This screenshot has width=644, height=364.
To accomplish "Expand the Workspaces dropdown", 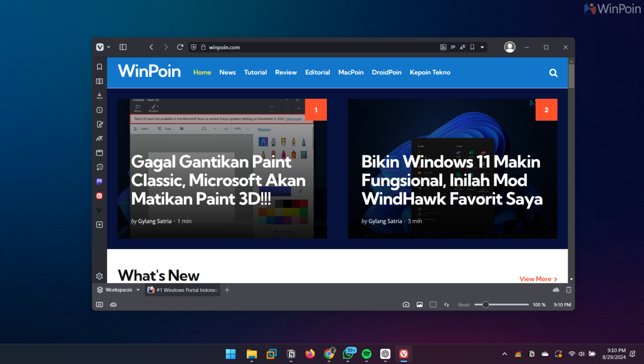I will [x=138, y=290].
